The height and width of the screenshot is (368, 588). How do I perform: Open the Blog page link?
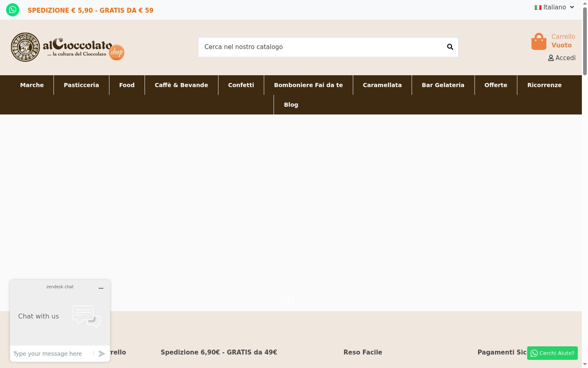point(291,105)
